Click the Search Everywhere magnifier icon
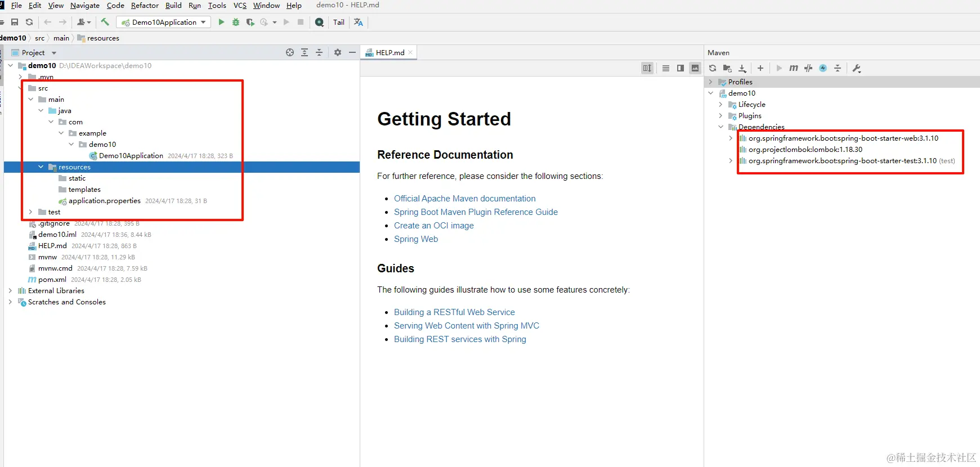This screenshot has width=980, height=467. point(320,22)
